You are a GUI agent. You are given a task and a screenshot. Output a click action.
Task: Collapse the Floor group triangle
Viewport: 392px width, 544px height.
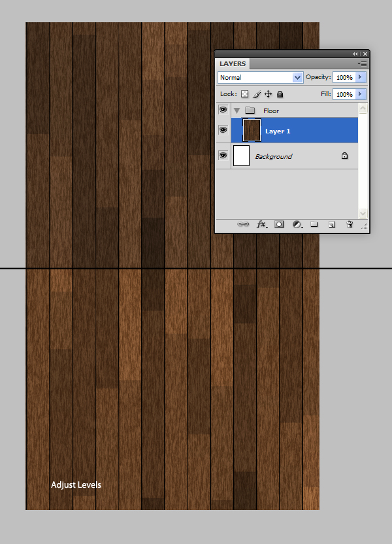click(237, 110)
